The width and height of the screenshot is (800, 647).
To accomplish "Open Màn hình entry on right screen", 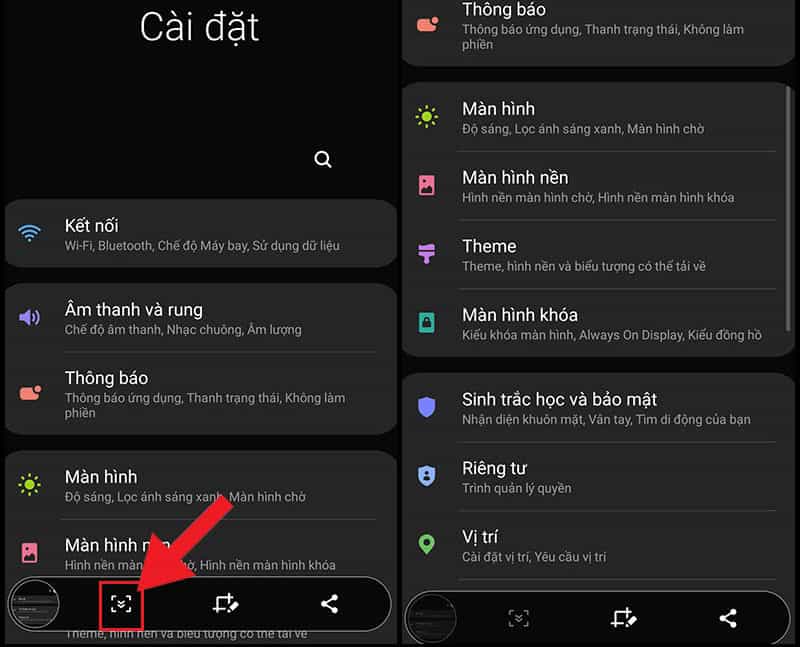I will [x=598, y=117].
